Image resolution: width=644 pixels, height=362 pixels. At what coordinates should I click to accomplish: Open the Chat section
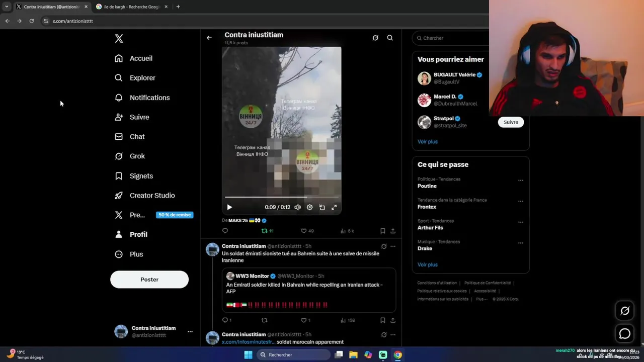click(129, 137)
